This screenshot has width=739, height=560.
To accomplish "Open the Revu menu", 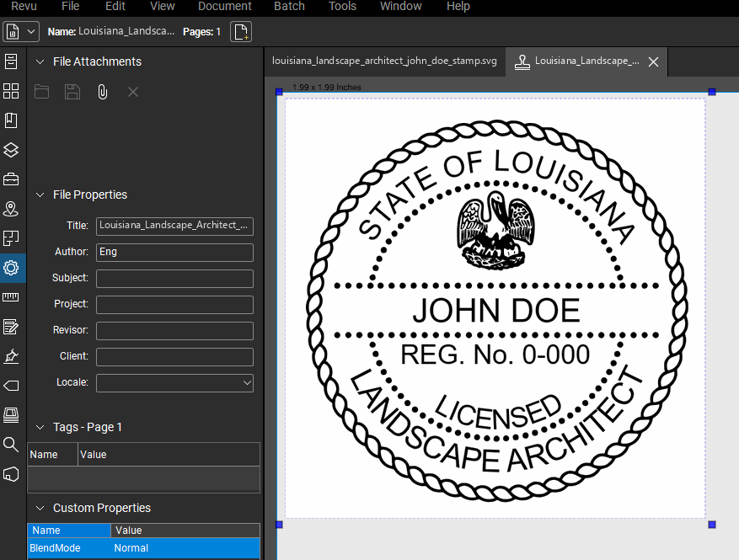I will (x=24, y=6).
